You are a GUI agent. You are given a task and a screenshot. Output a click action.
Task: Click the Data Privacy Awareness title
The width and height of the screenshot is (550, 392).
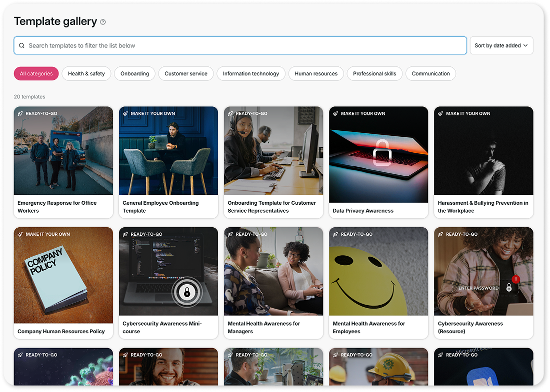[363, 211]
